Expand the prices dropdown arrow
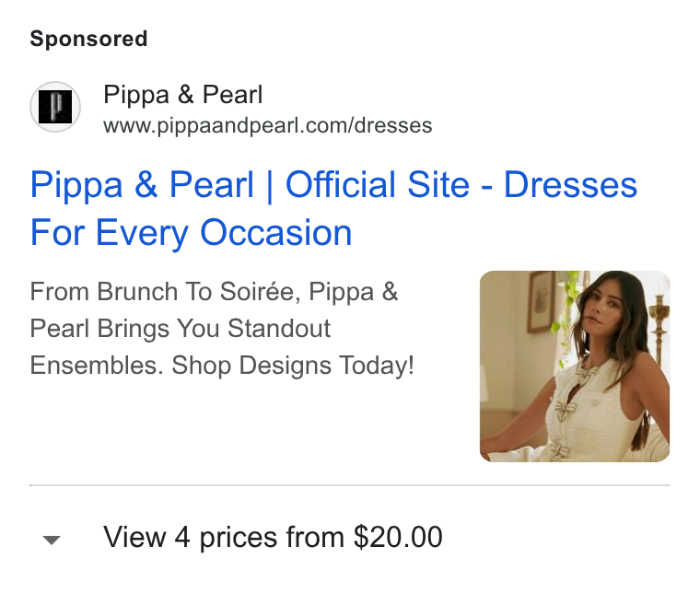700x593 pixels. (x=52, y=540)
